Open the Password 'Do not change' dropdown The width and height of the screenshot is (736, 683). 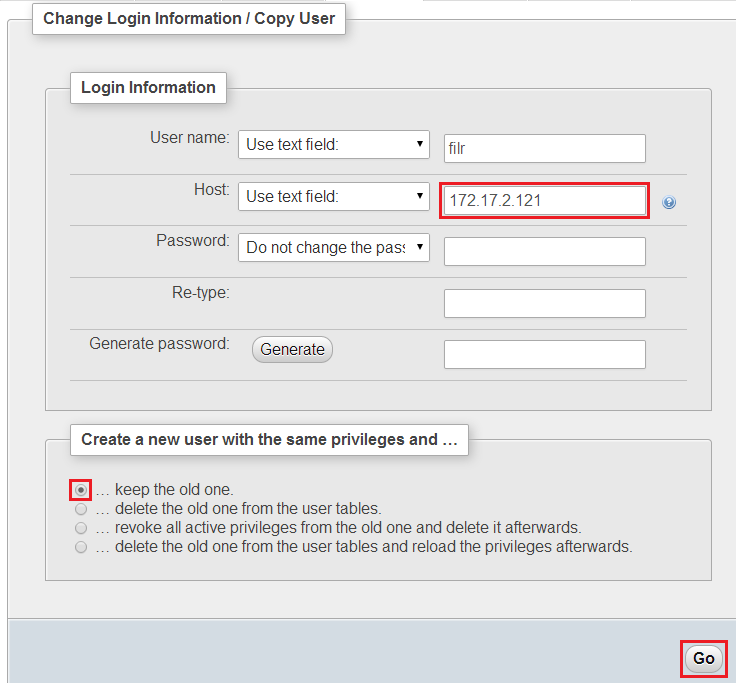click(334, 247)
